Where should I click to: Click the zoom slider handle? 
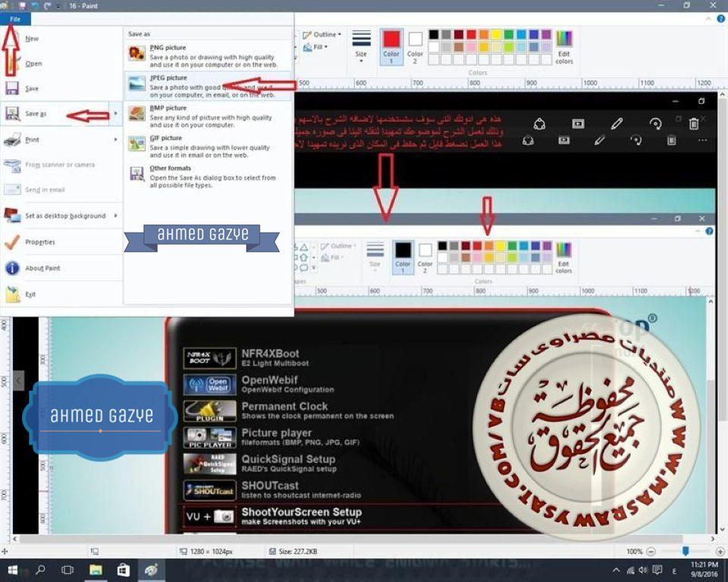point(686,551)
